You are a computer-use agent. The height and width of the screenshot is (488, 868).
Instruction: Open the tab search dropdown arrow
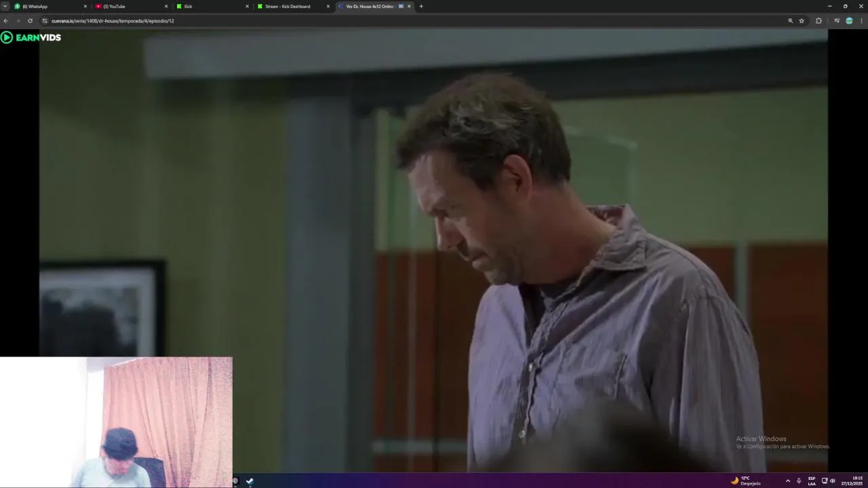click(x=5, y=6)
